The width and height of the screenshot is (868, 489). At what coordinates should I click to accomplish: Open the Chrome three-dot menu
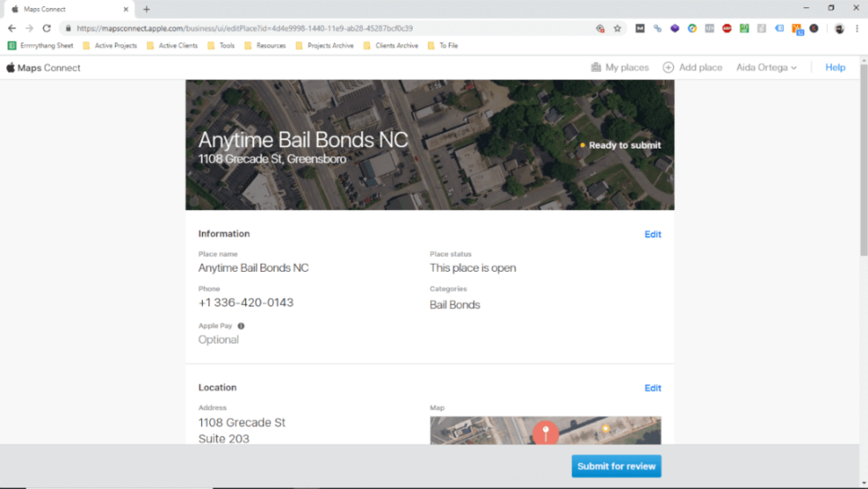point(857,28)
